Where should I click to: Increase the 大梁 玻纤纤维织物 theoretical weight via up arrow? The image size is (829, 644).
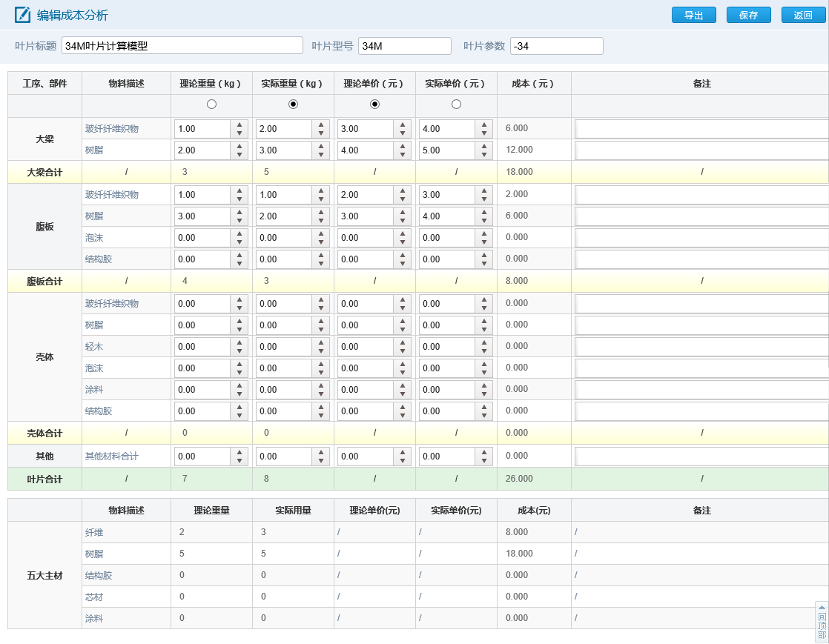(x=240, y=125)
